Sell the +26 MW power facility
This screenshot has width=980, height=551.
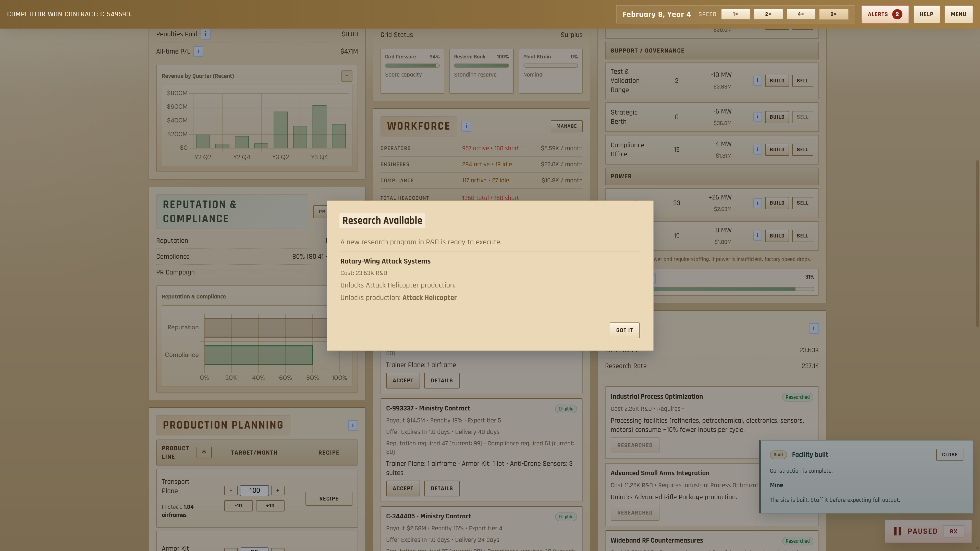click(802, 203)
